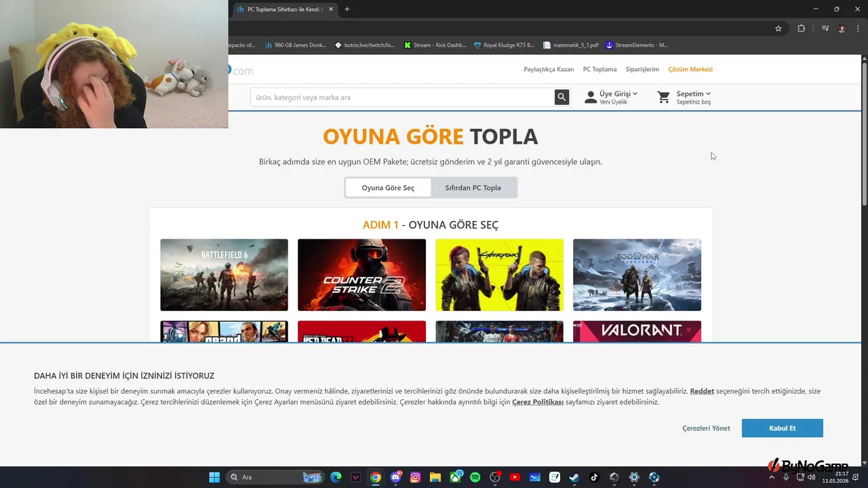This screenshot has height=488, width=868.
Task: Show hidden system tray icons
Action: (772, 477)
